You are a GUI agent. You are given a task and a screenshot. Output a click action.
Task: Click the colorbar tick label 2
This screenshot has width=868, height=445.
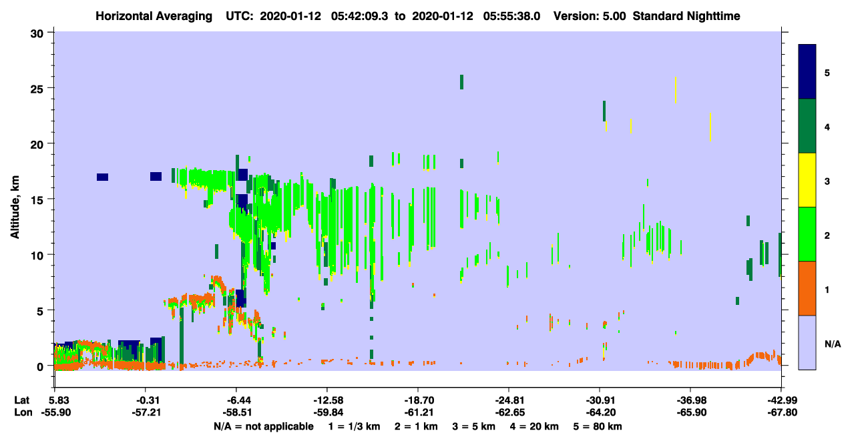point(827,235)
